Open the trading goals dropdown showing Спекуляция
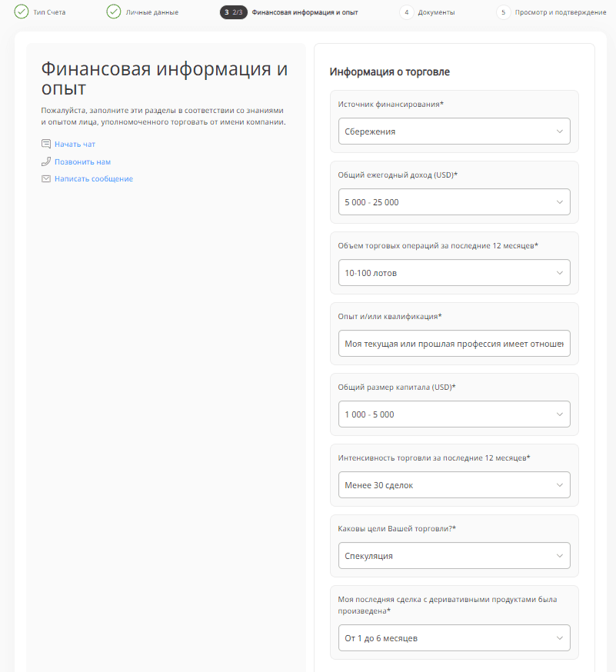This screenshot has width=616, height=672. [x=454, y=555]
